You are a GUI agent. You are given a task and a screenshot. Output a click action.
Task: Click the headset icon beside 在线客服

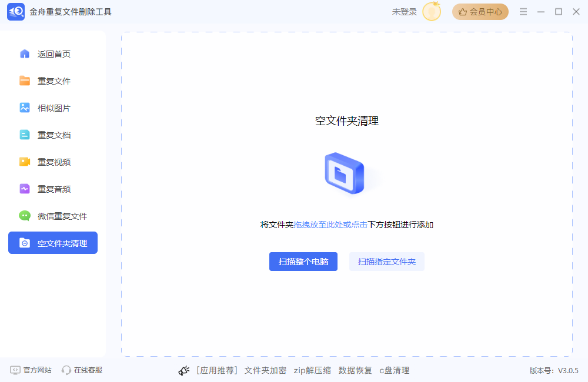66,370
